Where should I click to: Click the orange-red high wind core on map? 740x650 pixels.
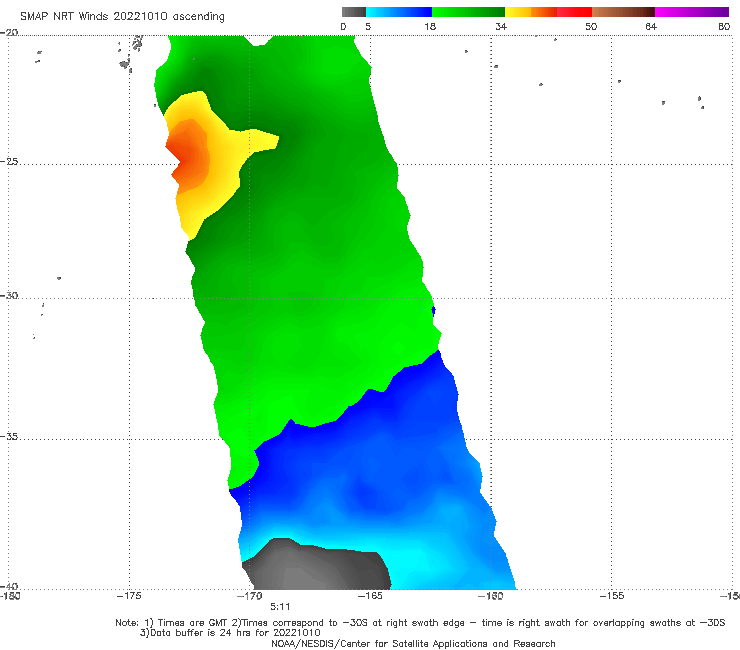189,156
